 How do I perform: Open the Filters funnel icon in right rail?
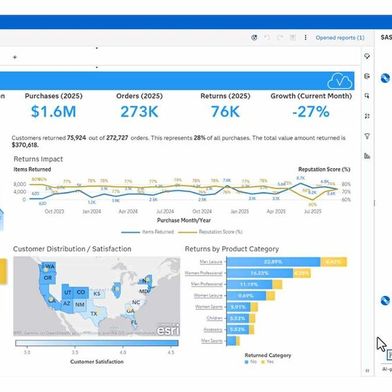click(367, 136)
